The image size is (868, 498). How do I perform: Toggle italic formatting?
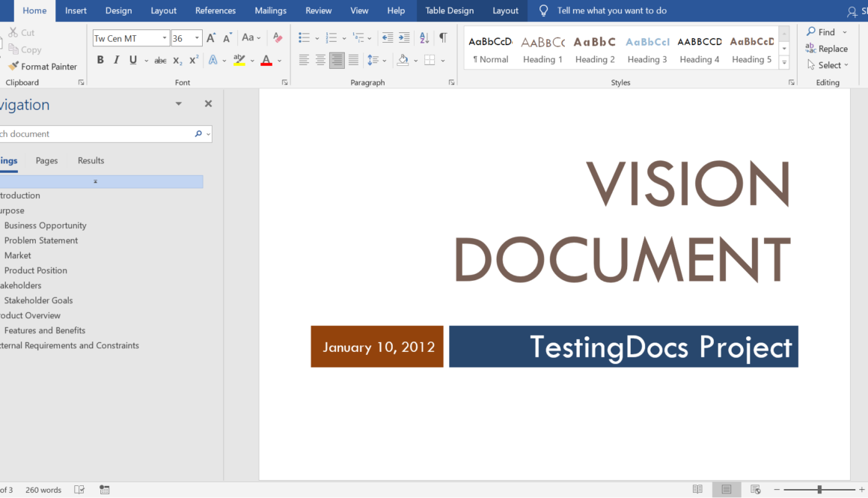(117, 60)
